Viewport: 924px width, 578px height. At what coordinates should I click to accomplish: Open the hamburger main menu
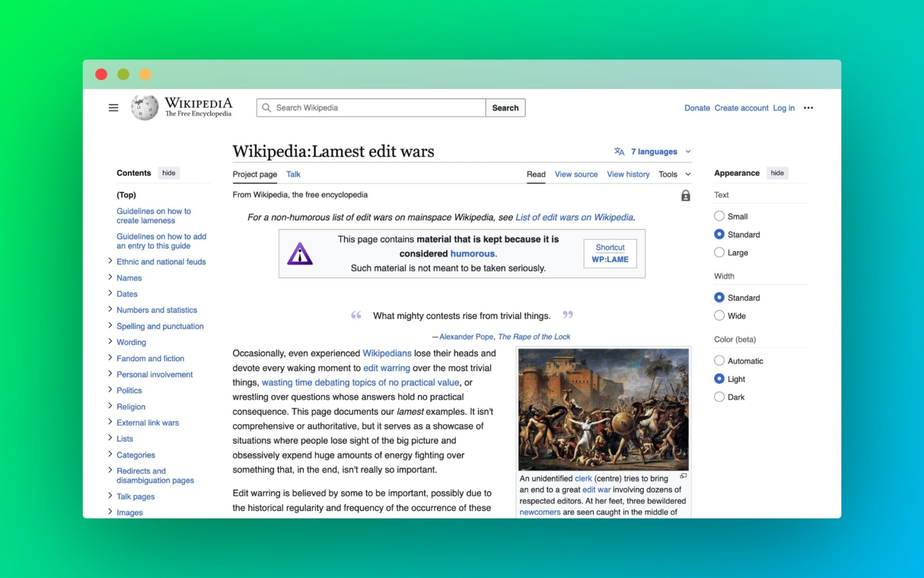(x=113, y=107)
